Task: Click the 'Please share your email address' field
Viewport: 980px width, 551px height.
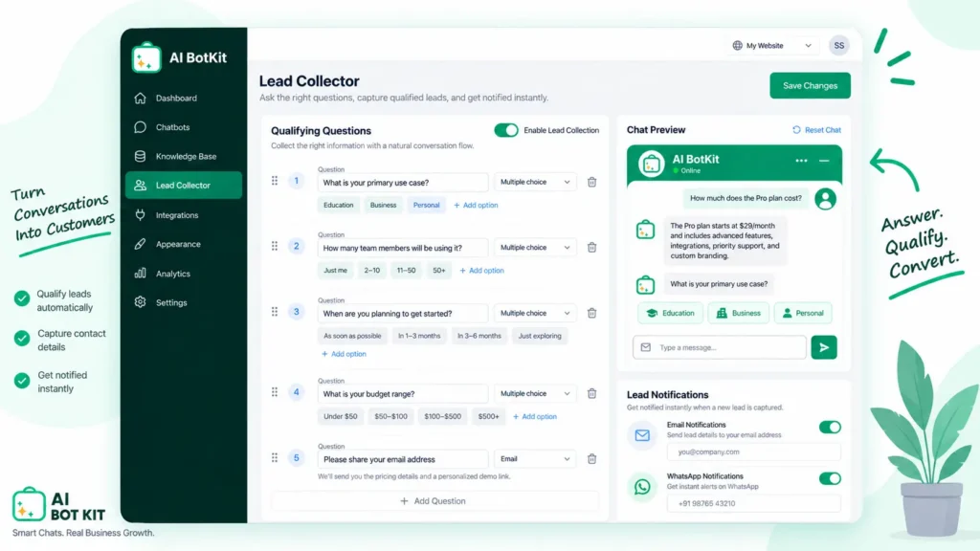Action: (x=403, y=459)
